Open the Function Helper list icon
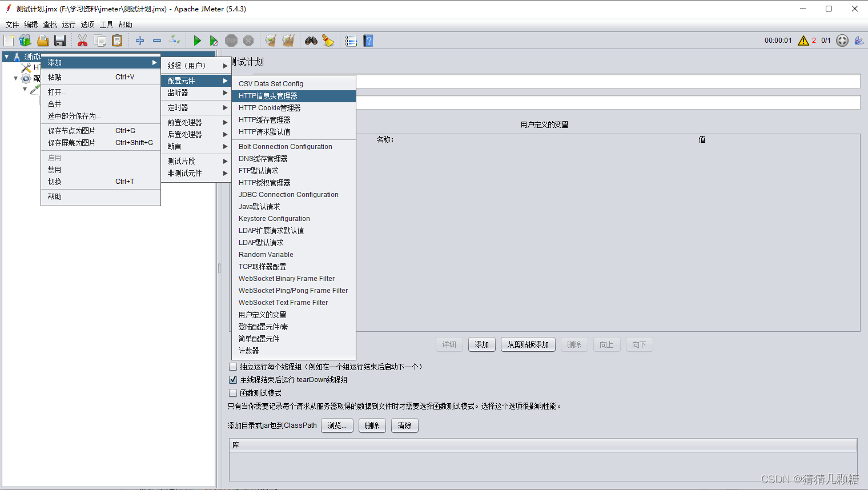Screen dimensions: 868x490 pyautogui.click(x=351, y=41)
